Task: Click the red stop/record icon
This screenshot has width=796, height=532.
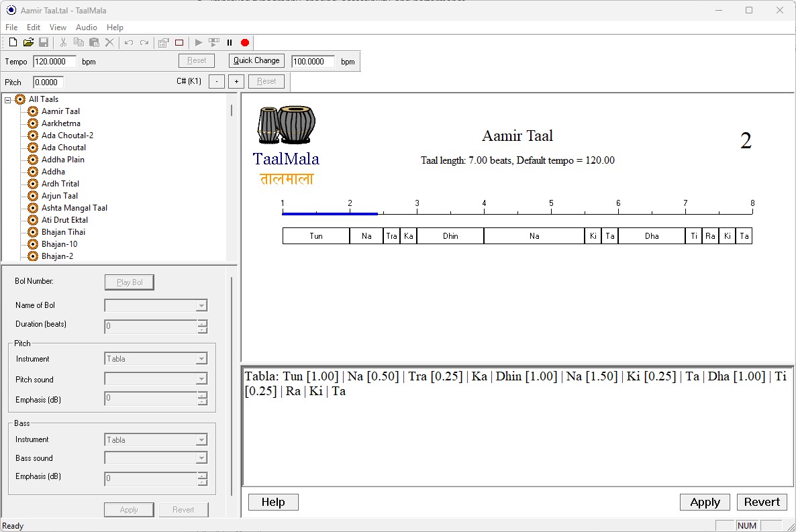Action: (x=245, y=43)
